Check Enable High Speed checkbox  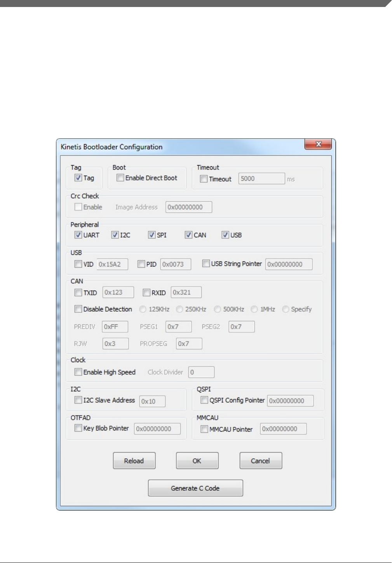point(78,372)
